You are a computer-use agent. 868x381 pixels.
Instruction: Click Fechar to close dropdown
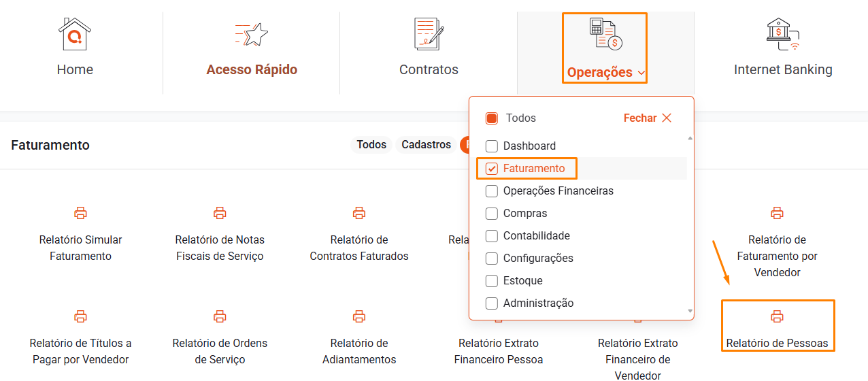pos(647,118)
